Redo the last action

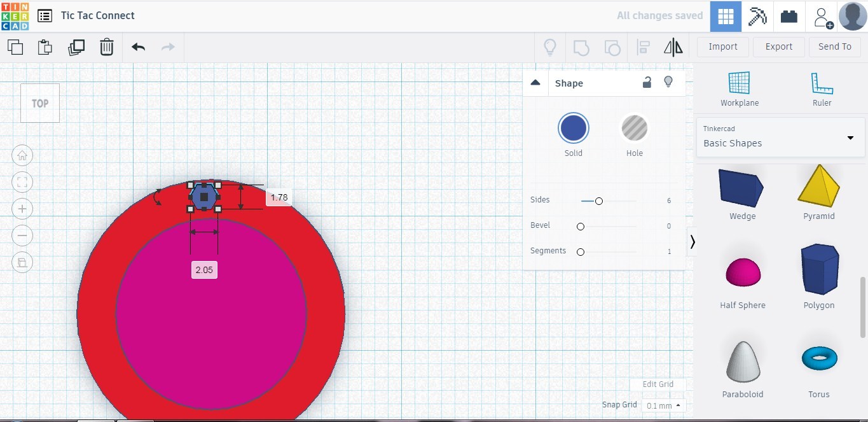(x=168, y=47)
